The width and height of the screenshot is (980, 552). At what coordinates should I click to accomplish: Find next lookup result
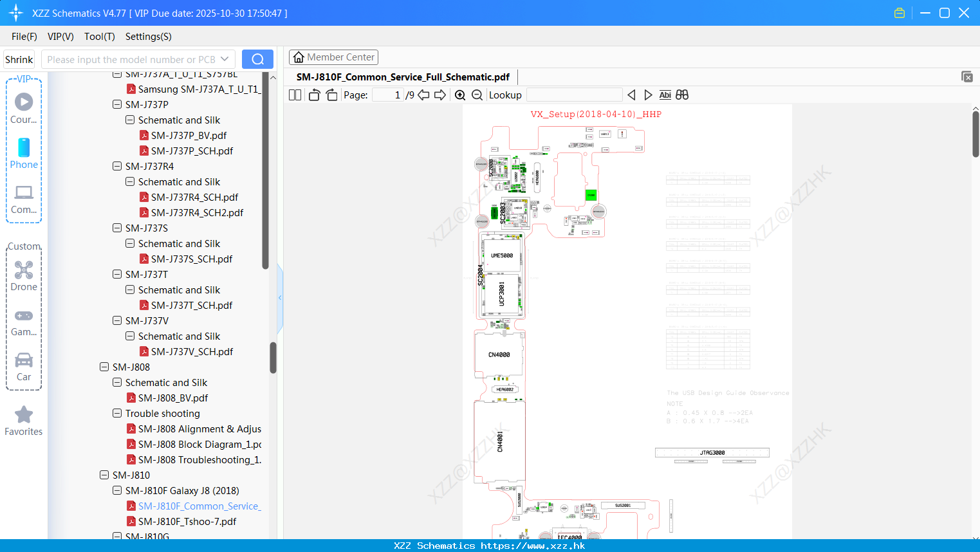coord(648,95)
